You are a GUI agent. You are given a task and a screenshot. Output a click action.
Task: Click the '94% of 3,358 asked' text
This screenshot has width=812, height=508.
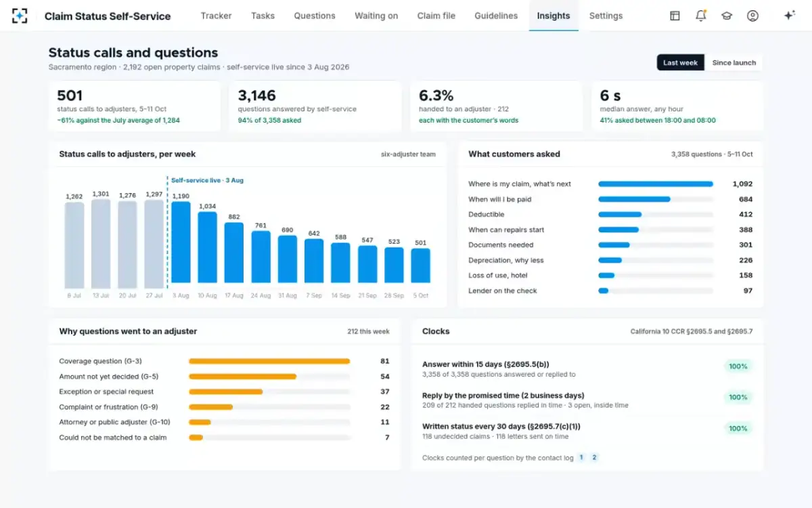pos(269,121)
